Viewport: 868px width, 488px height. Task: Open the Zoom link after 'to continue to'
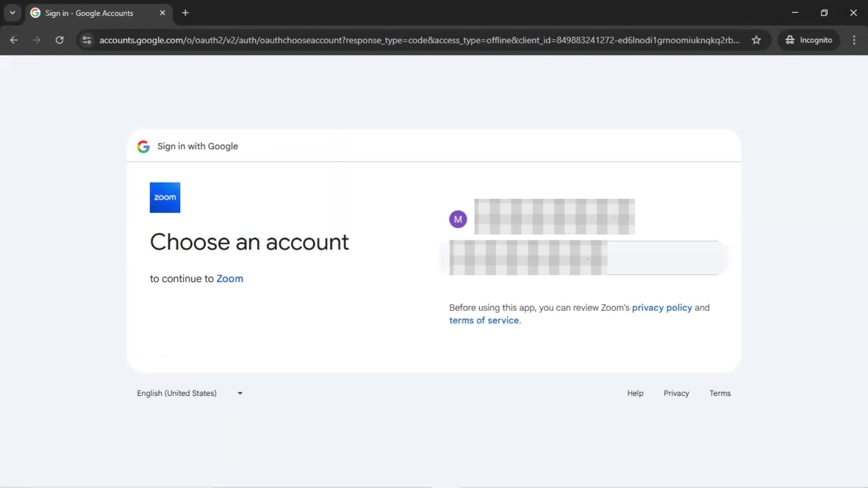[230, 278]
